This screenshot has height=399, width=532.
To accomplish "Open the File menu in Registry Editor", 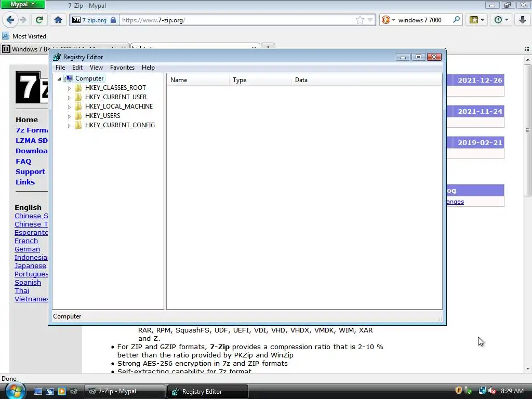I will (x=60, y=68).
